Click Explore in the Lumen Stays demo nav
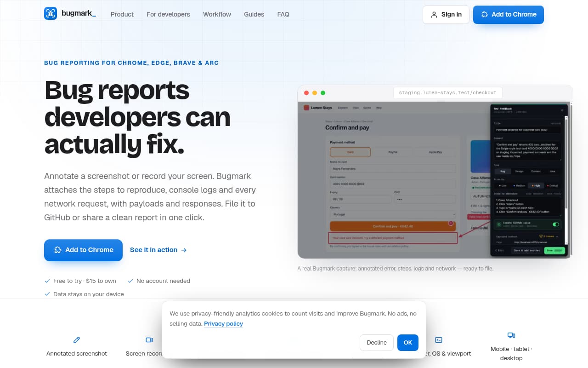Viewport: 588px width, 368px height. coord(343,108)
